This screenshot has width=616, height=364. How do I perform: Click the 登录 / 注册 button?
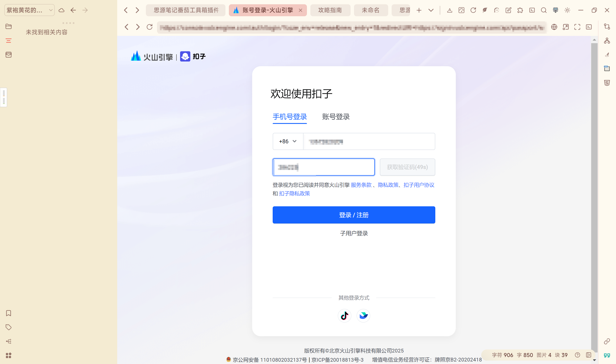point(354,215)
